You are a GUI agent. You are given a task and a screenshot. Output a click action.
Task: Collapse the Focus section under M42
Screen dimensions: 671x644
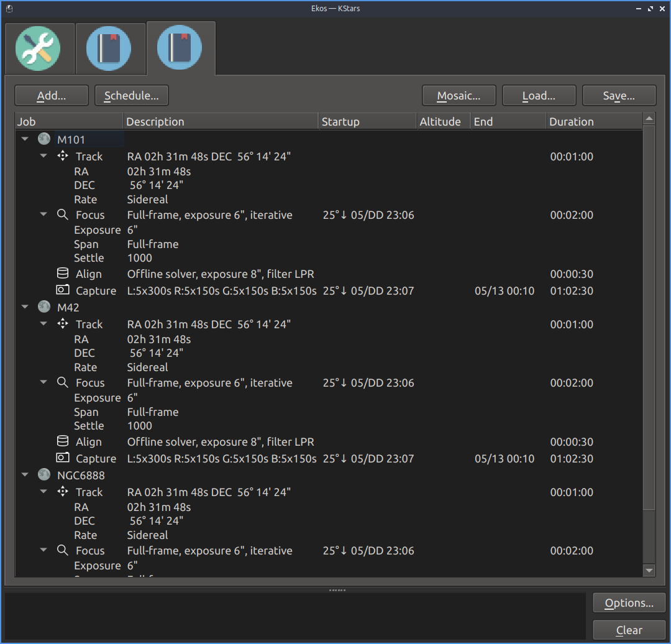pos(43,382)
